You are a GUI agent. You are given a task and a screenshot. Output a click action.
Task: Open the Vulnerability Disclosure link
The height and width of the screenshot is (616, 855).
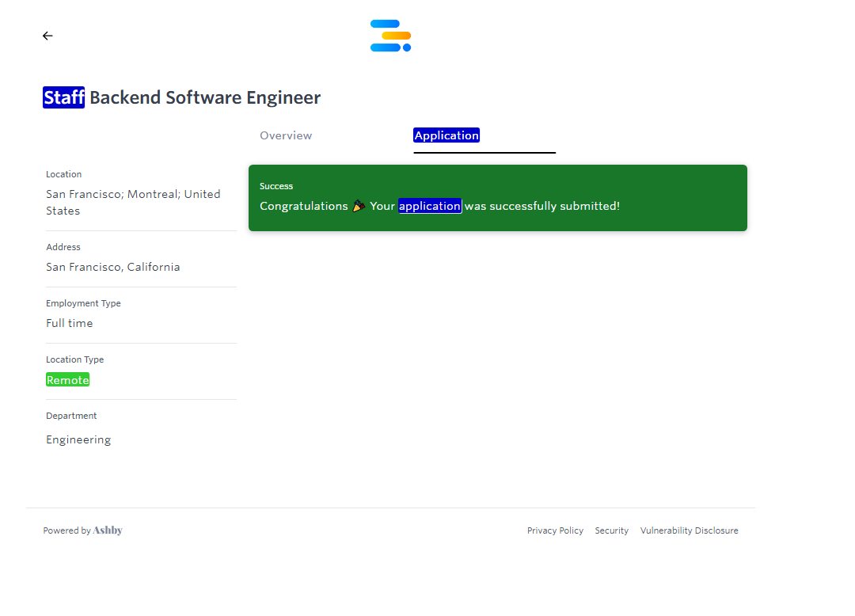[x=689, y=530]
